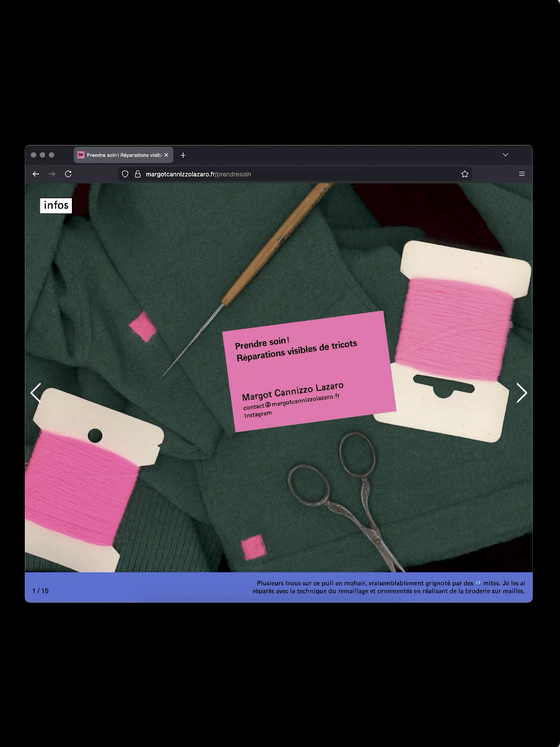Close the Prendre soin tab

(x=166, y=155)
